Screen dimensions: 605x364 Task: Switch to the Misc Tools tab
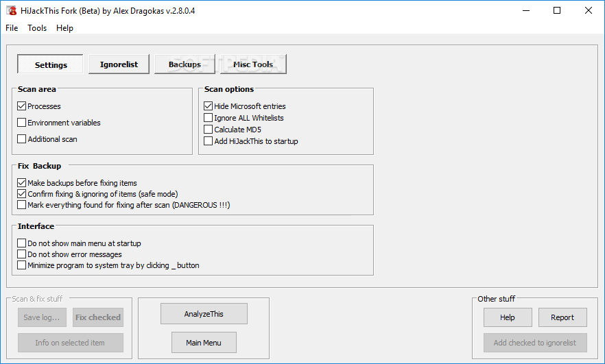click(x=253, y=64)
